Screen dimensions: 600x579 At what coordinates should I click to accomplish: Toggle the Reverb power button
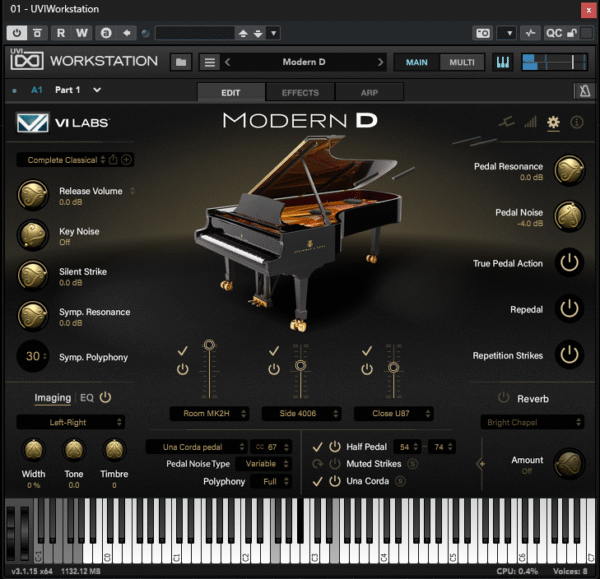pos(503,398)
